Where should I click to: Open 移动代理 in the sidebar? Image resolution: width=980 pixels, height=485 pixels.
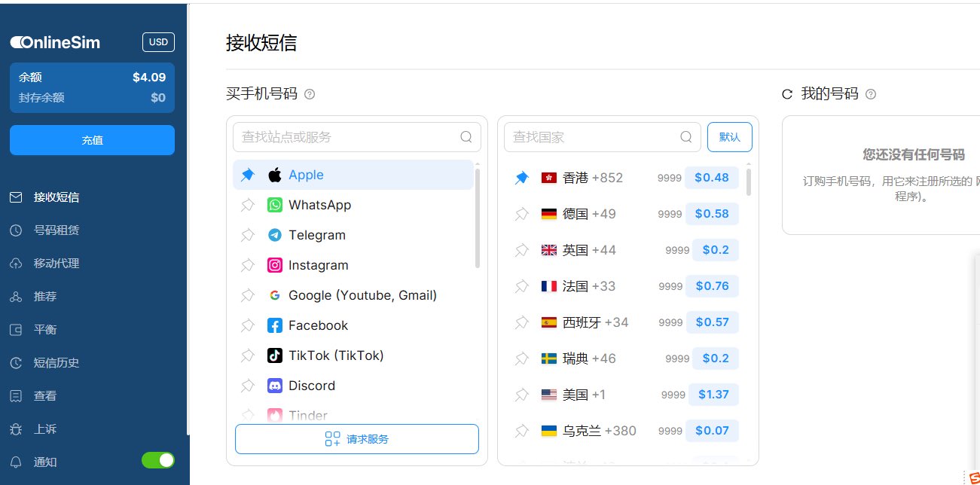tap(56, 264)
